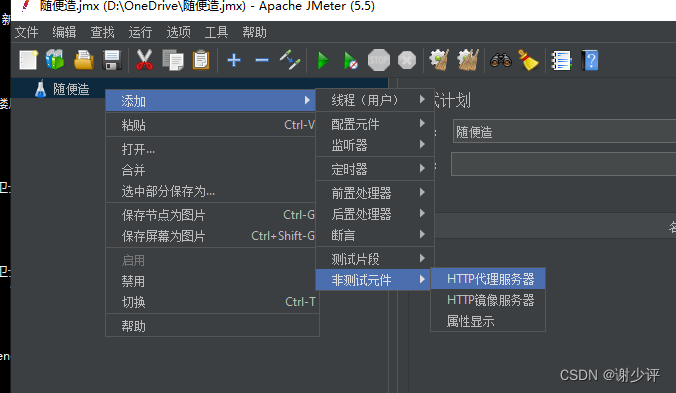Viewport: 676px width, 393px height.
Task: Add HTTP代理服务器 element
Action: click(x=488, y=279)
